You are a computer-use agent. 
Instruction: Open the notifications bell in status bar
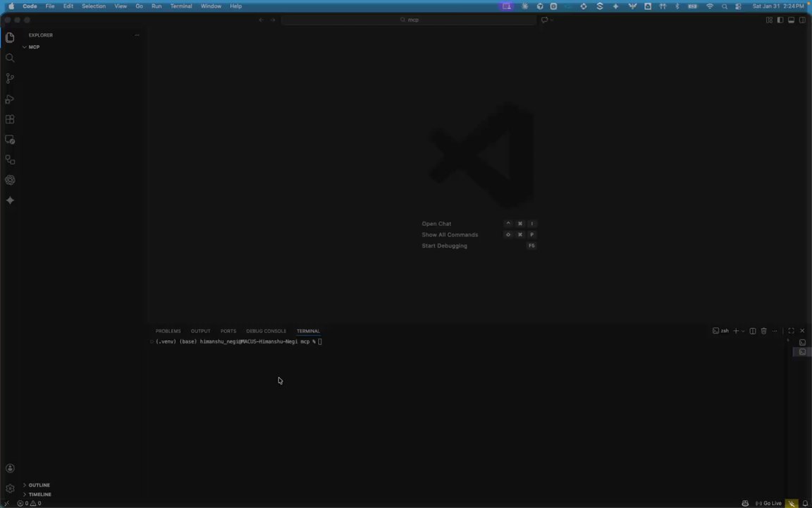click(x=805, y=503)
